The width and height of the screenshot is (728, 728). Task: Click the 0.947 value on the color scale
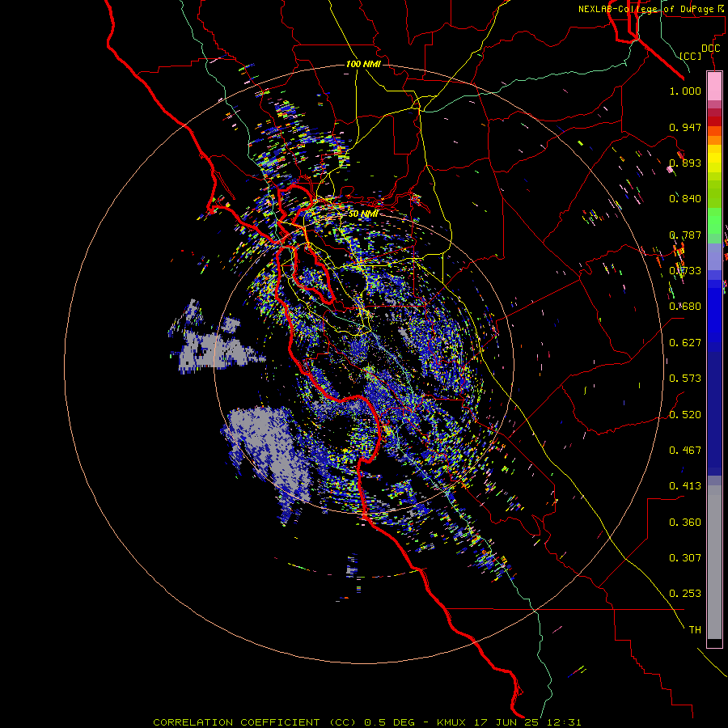pyautogui.click(x=685, y=127)
